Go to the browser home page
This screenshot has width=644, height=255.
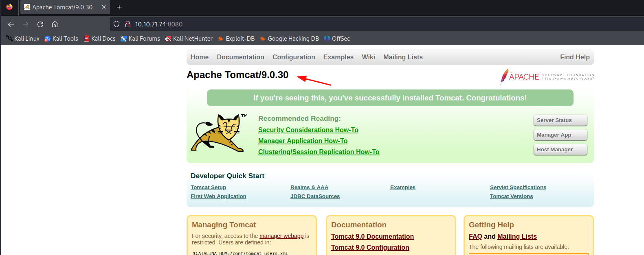tap(55, 24)
